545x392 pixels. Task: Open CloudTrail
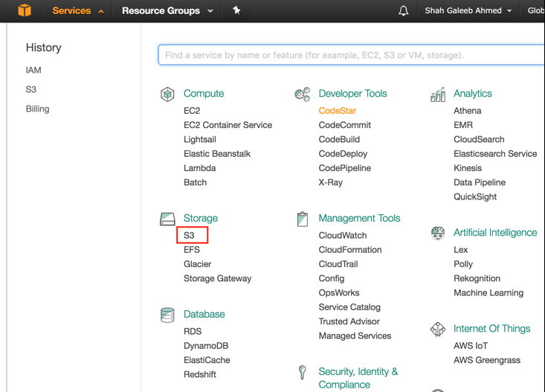tap(338, 264)
